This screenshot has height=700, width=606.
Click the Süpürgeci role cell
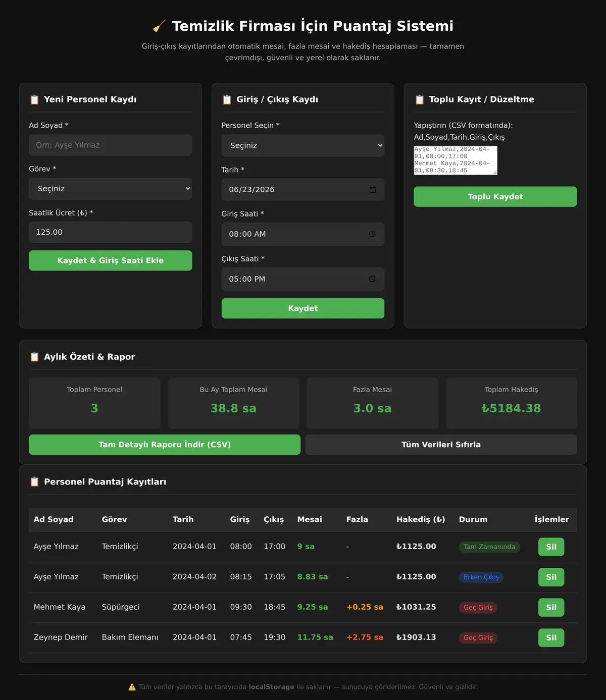click(x=121, y=607)
